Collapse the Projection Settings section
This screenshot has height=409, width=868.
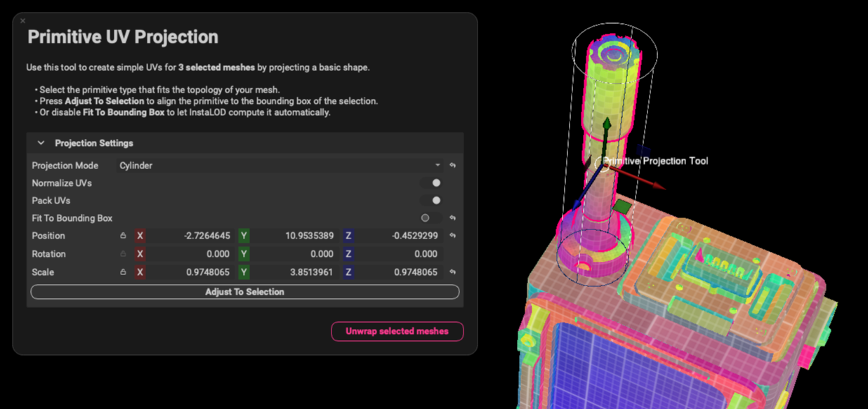pyautogui.click(x=40, y=142)
